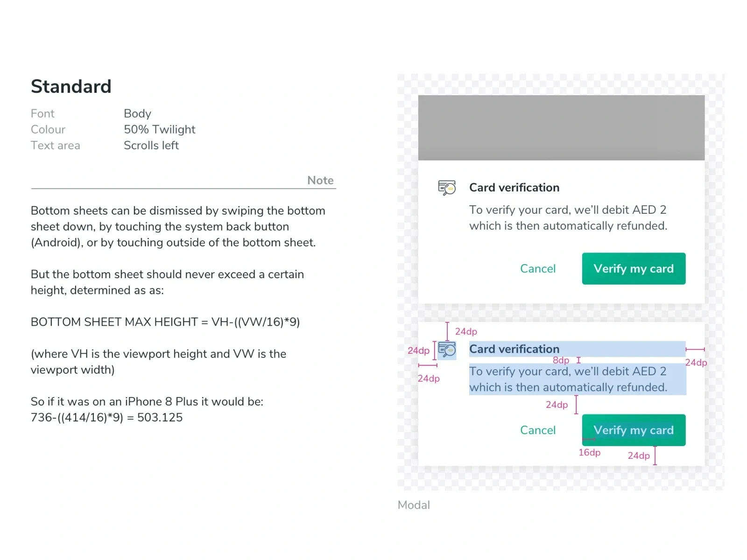Click the card verification icon in annotated modal
The image size is (747, 560).
click(x=447, y=350)
